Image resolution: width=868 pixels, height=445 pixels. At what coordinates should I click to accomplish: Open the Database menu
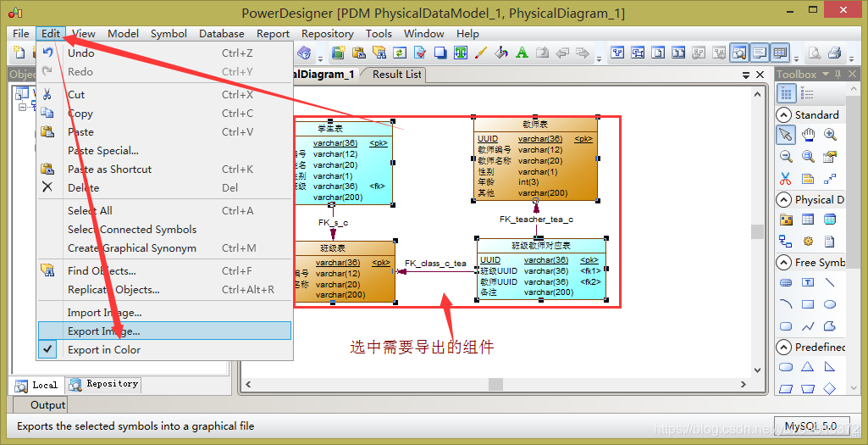221,34
